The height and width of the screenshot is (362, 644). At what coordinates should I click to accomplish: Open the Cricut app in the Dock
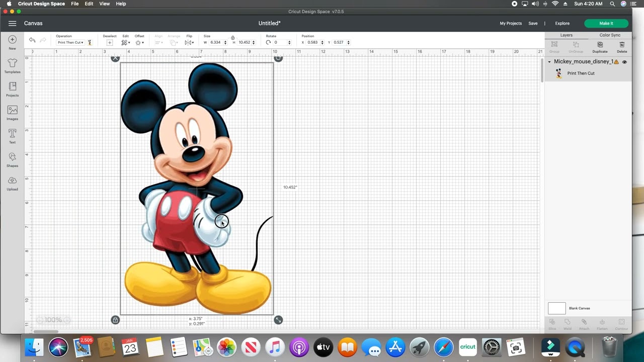pyautogui.click(x=467, y=347)
